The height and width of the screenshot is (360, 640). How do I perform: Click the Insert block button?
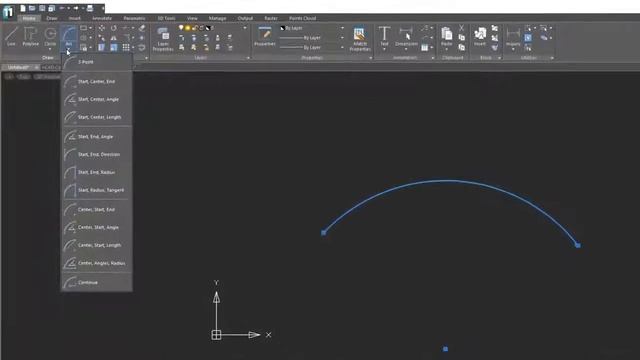point(480,36)
